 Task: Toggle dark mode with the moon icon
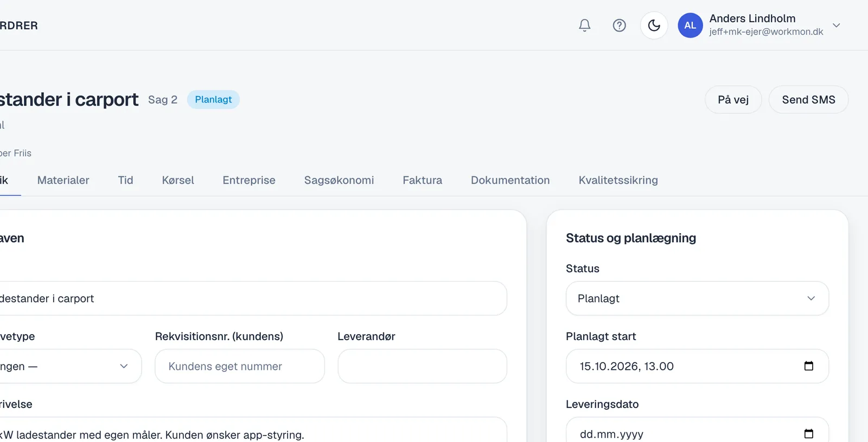tap(654, 25)
